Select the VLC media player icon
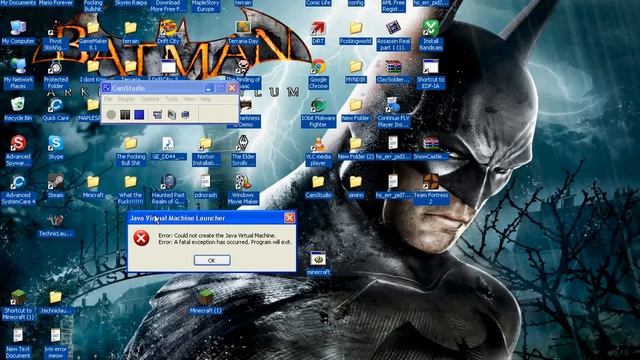The image size is (640, 360). point(318,151)
